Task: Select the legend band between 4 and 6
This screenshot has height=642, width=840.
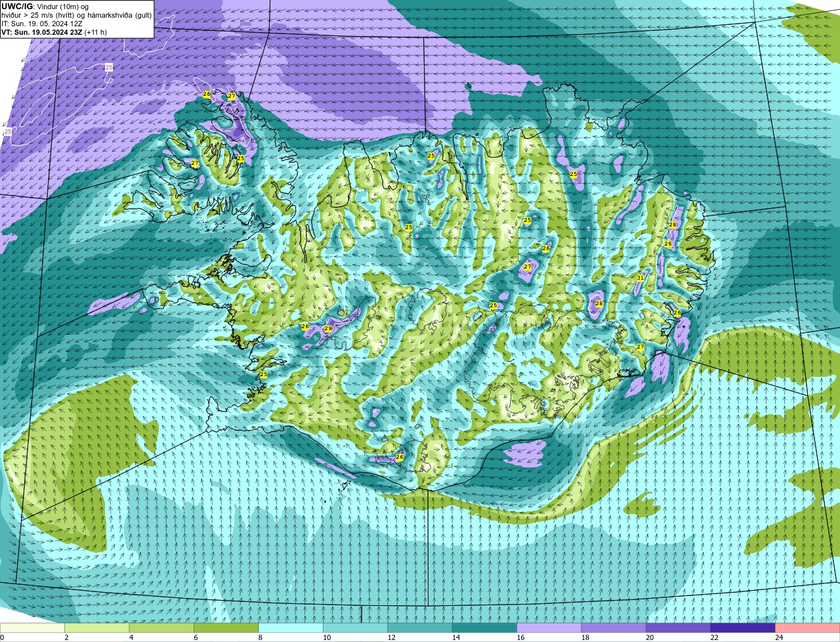Action: pos(162,628)
